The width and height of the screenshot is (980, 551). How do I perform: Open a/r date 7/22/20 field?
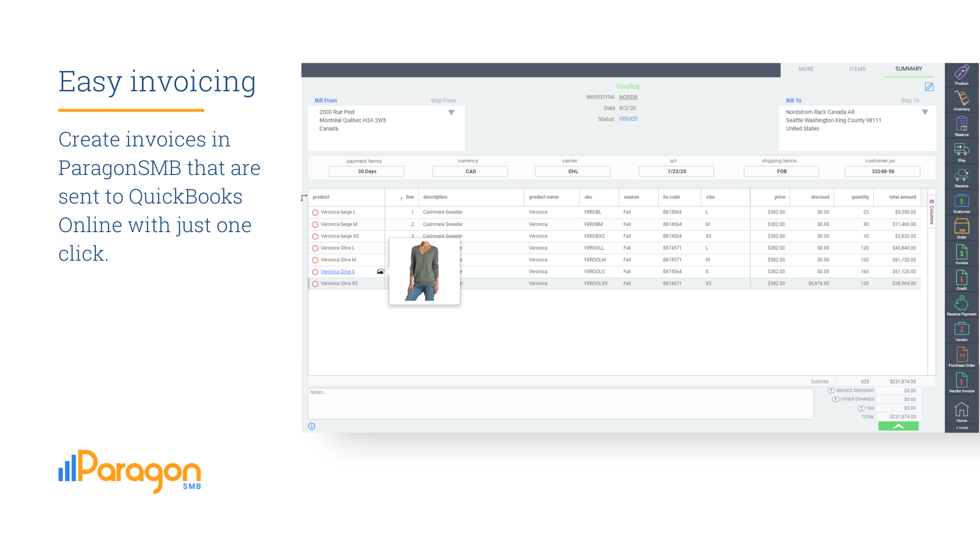point(676,171)
